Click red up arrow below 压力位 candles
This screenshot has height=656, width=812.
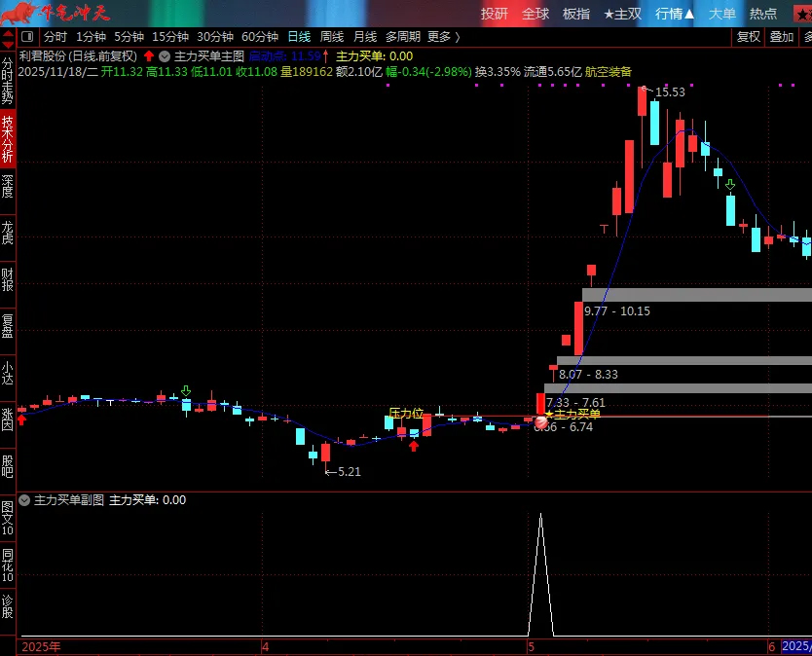(x=414, y=445)
